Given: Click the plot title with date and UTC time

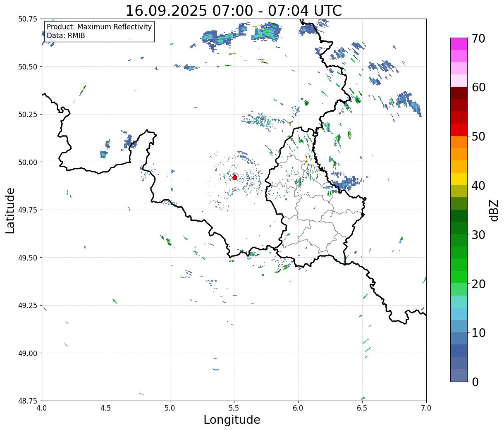Looking at the screenshot, I should click(x=234, y=10).
